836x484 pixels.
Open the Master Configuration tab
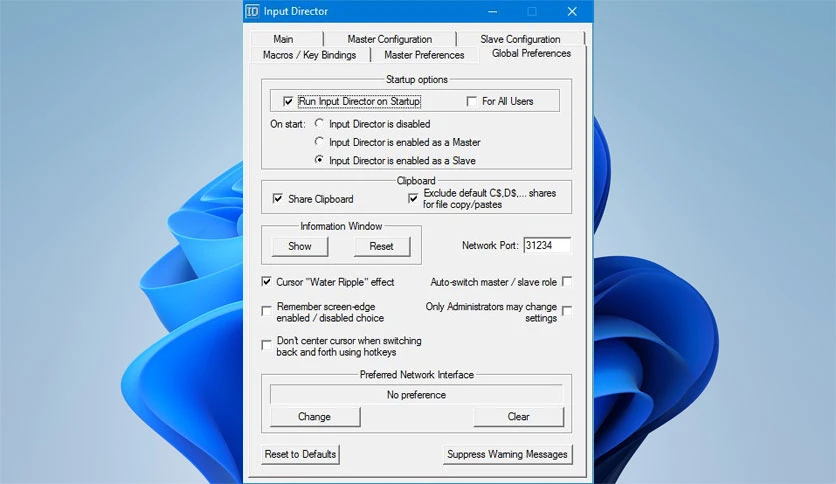coord(390,39)
